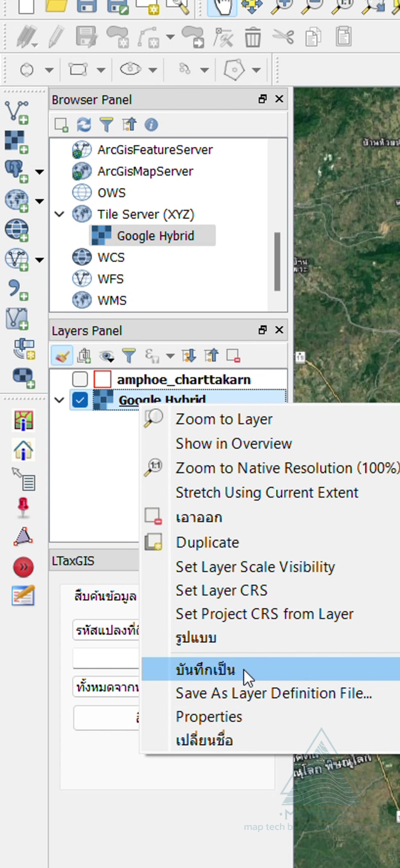The width and height of the screenshot is (400, 868).
Task: Click the red pushpin icon in sidebar
Action: click(23, 507)
